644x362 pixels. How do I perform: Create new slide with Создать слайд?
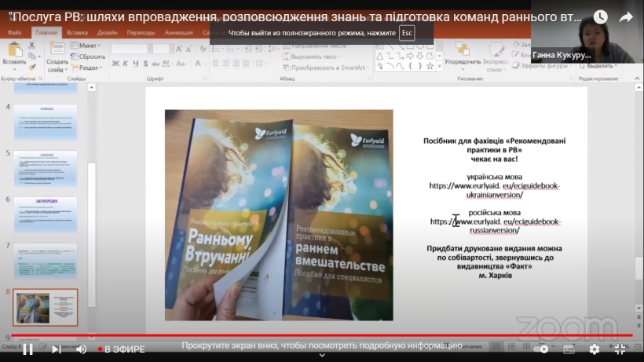57,57
